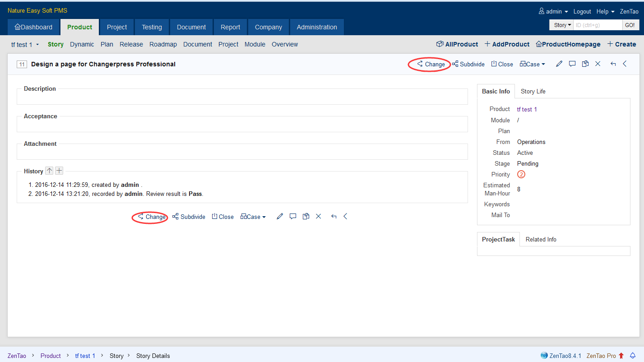Screen dimensions: 644x362
Task: Click the copy story icon below History
Action: 306,217
